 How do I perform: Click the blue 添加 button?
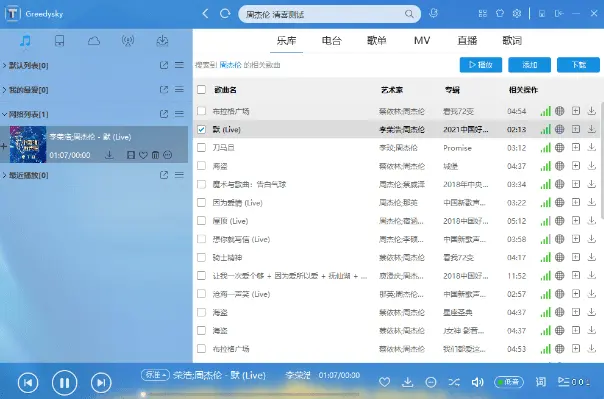(530, 65)
